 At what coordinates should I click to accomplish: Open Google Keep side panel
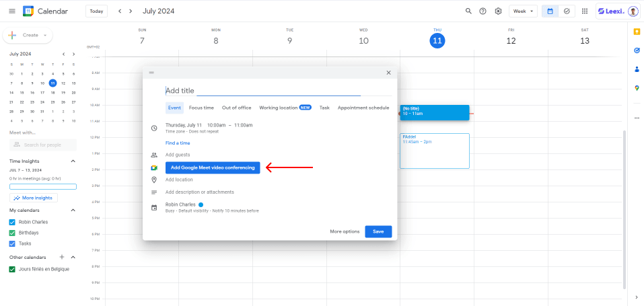click(637, 32)
